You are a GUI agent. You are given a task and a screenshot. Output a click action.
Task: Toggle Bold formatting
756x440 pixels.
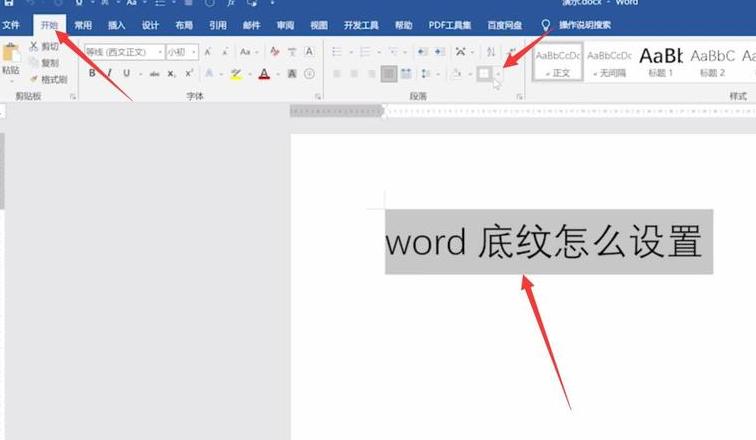[x=92, y=73]
